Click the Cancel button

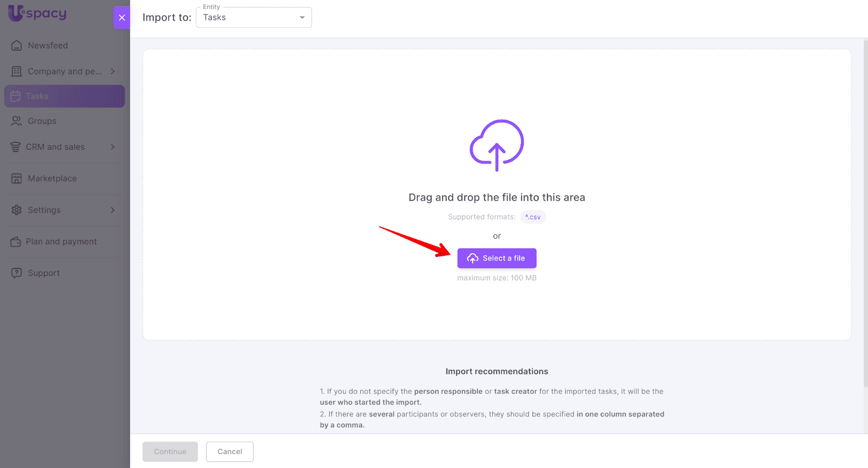click(x=229, y=452)
